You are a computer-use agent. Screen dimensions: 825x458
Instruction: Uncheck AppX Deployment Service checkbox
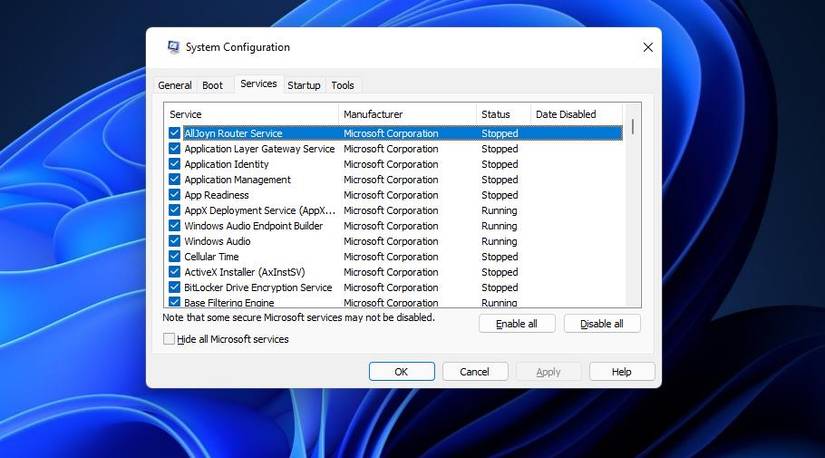[174, 210]
